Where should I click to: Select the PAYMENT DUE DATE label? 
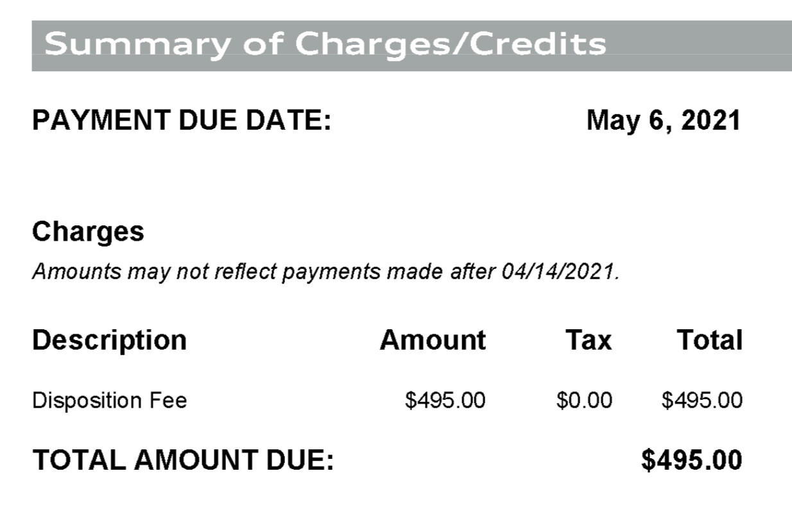(x=182, y=121)
